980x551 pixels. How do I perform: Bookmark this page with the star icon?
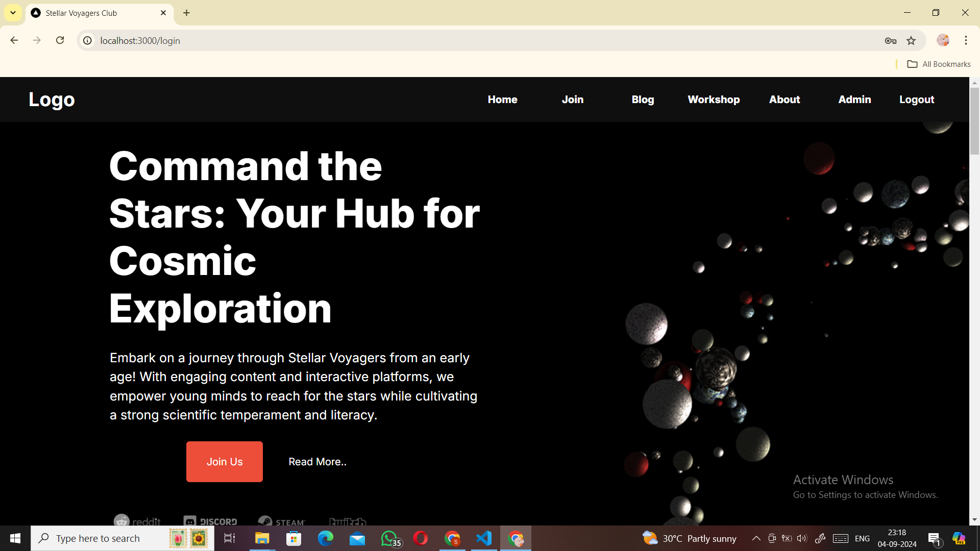[911, 41]
